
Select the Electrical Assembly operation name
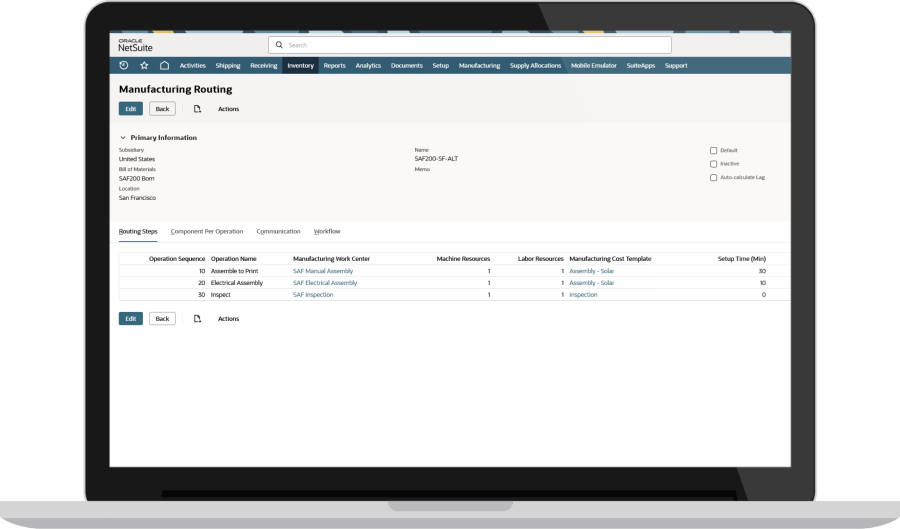[x=236, y=283]
